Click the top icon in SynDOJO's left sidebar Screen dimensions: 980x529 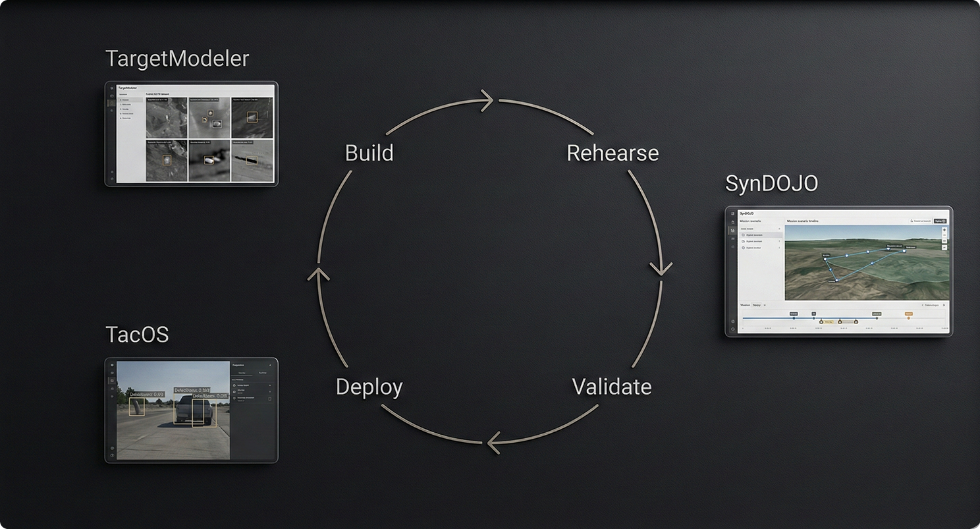[732, 213]
